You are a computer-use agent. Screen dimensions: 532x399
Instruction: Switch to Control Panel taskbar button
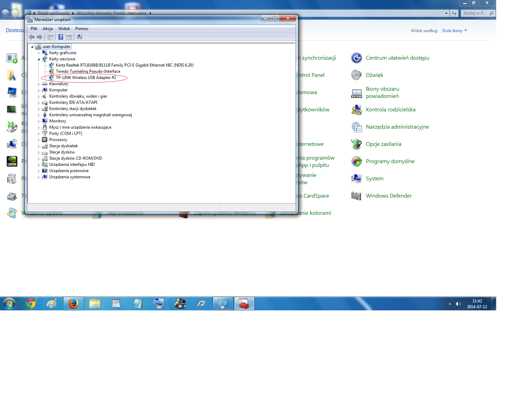coord(223,303)
